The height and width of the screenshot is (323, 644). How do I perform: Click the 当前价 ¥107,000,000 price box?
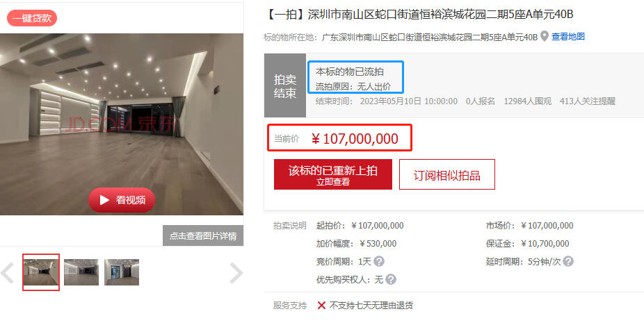coord(339,138)
